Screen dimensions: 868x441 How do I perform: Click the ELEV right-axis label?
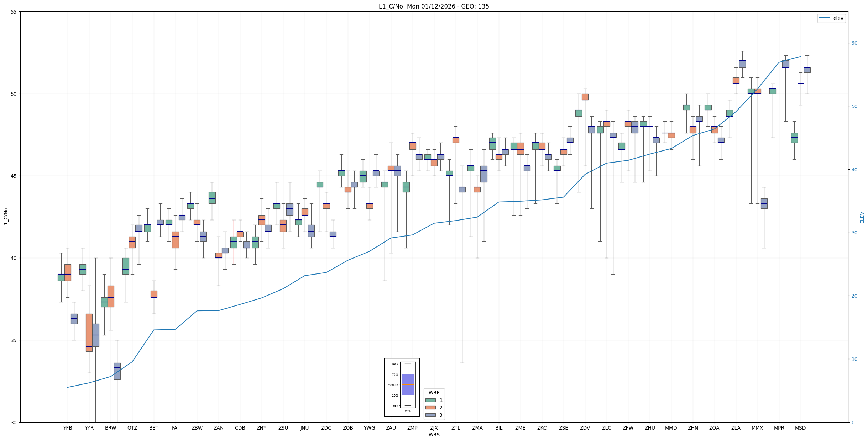tap(862, 217)
